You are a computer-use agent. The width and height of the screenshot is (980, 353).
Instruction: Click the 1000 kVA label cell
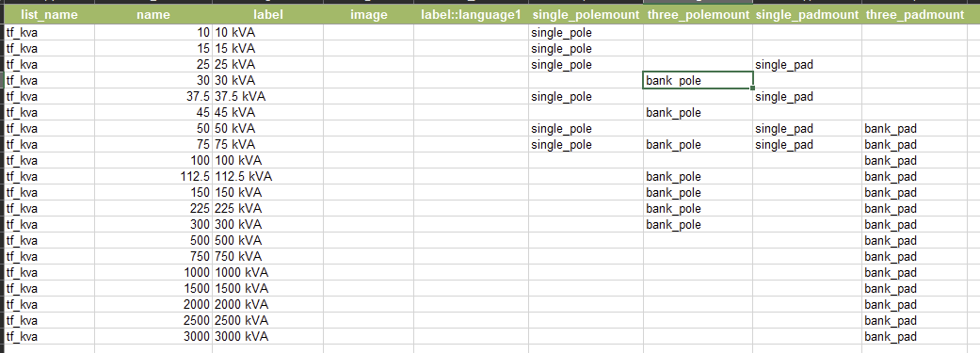tap(268, 272)
